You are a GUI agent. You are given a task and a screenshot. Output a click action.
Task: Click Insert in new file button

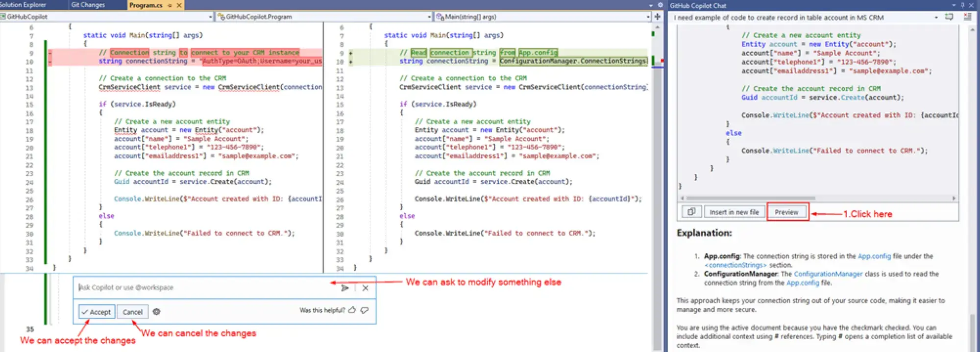click(x=734, y=212)
